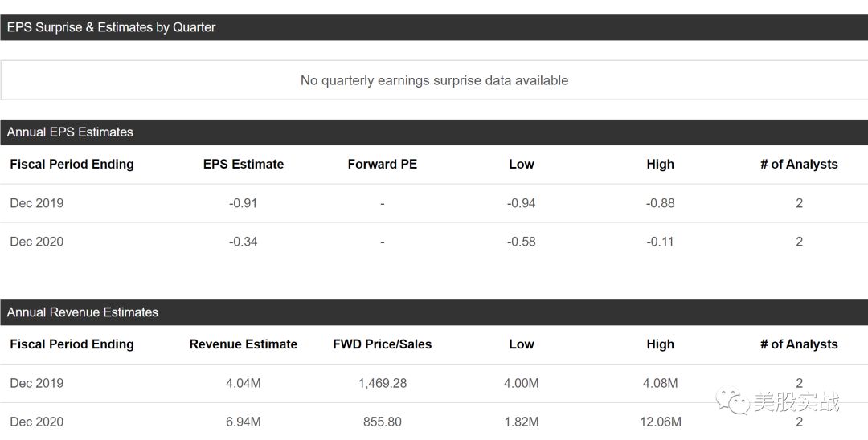
Task: Click the 855.80 price/sales value
Action: (383, 422)
